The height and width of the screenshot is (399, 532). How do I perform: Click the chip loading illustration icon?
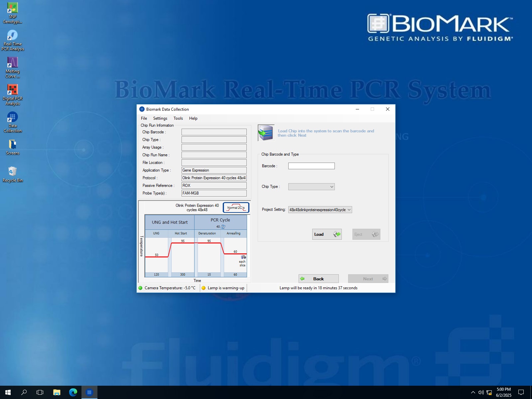tap(266, 132)
